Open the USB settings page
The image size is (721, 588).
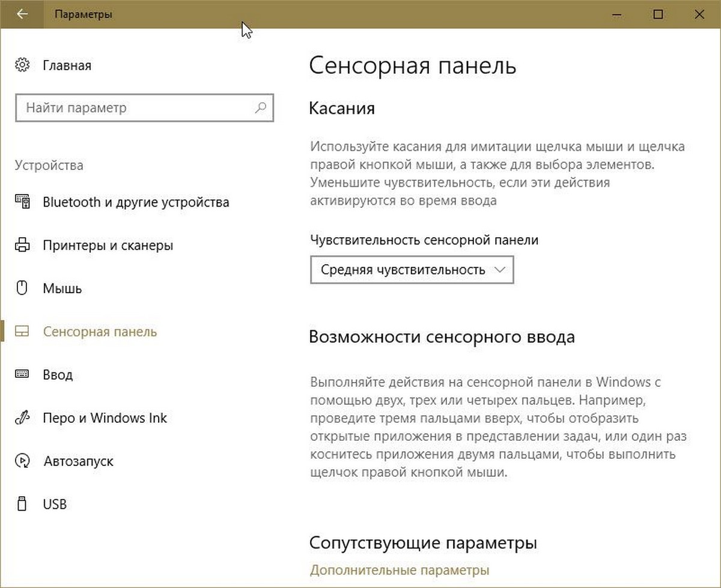[x=55, y=505]
